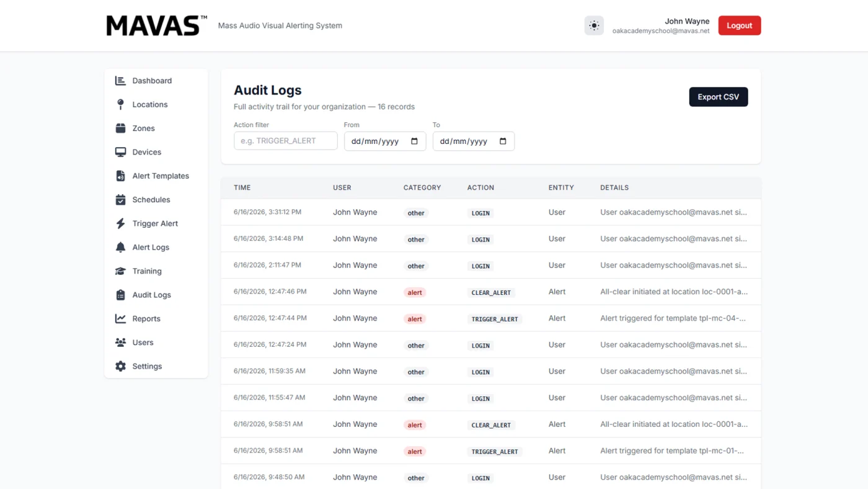The height and width of the screenshot is (489, 868).
Task: Click the CATEGORY column header
Action: 422,187
